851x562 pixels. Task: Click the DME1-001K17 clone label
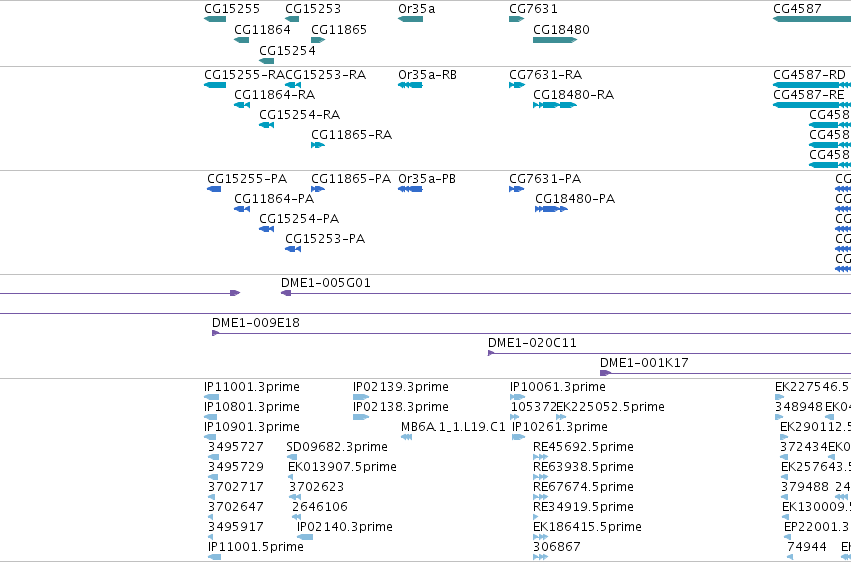(x=644, y=363)
